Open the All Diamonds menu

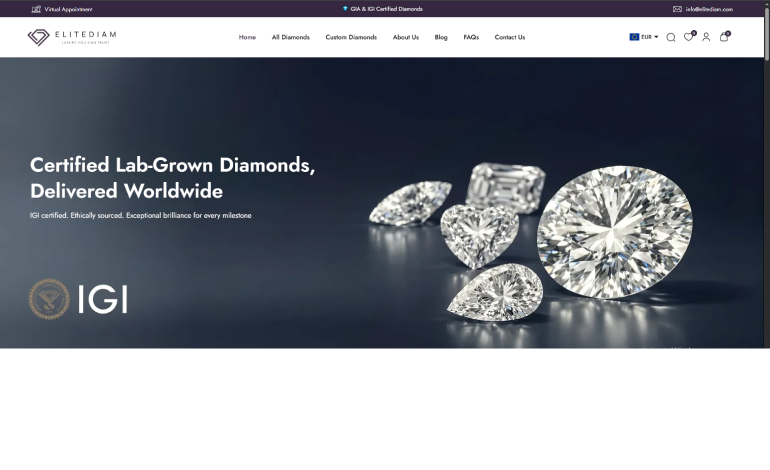click(x=290, y=37)
